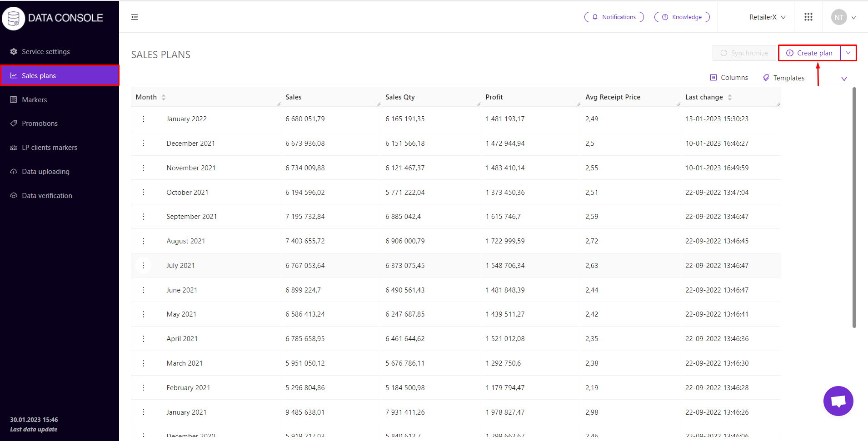The image size is (868, 441).
Task: Navigate to Data uploading page
Action: pyautogui.click(x=45, y=172)
